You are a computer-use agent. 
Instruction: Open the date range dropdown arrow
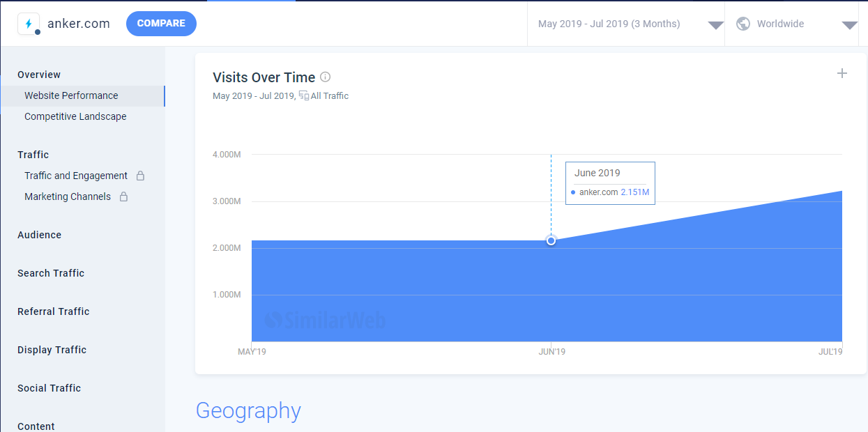point(715,25)
